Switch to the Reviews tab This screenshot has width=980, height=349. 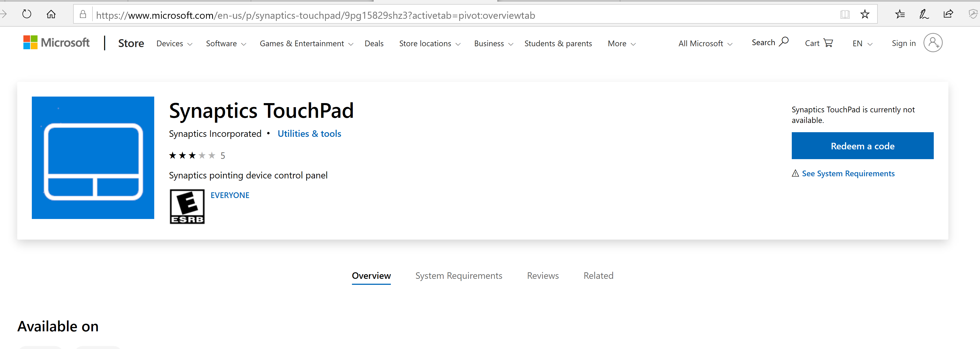click(x=543, y=276)
